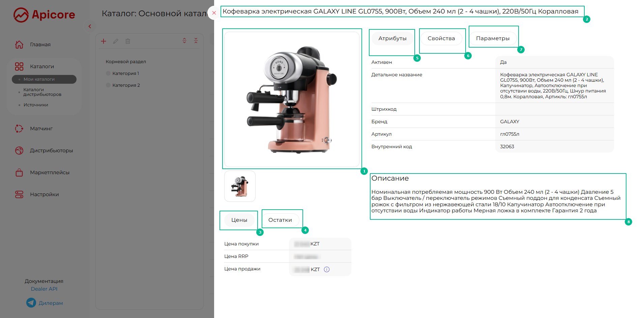644x318 pixels.
Task: Click the Матчинг icon in sidebar
Action: click(x=19, y=129)
